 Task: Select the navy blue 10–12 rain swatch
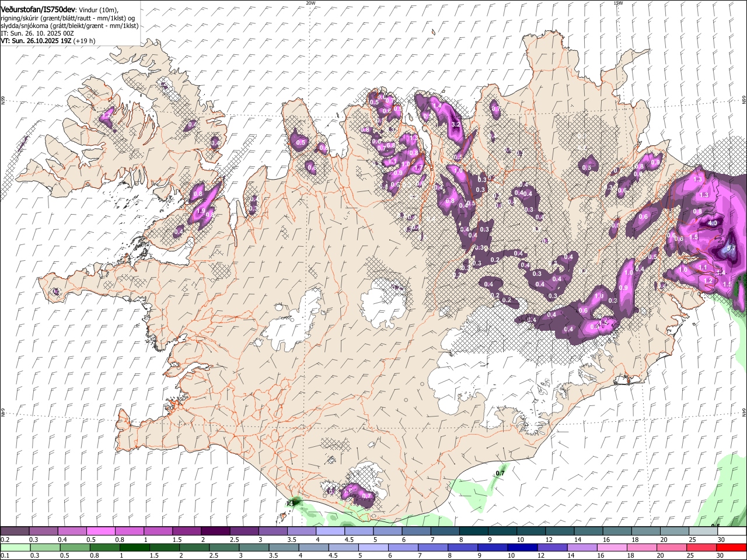(x=522, y=547)
